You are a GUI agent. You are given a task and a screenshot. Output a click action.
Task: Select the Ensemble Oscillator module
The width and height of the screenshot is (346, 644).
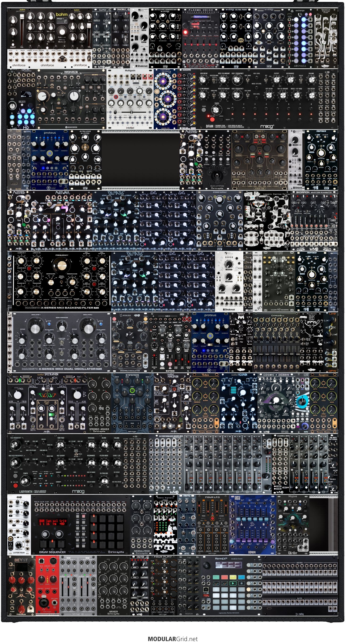click(x=130, y=342)
